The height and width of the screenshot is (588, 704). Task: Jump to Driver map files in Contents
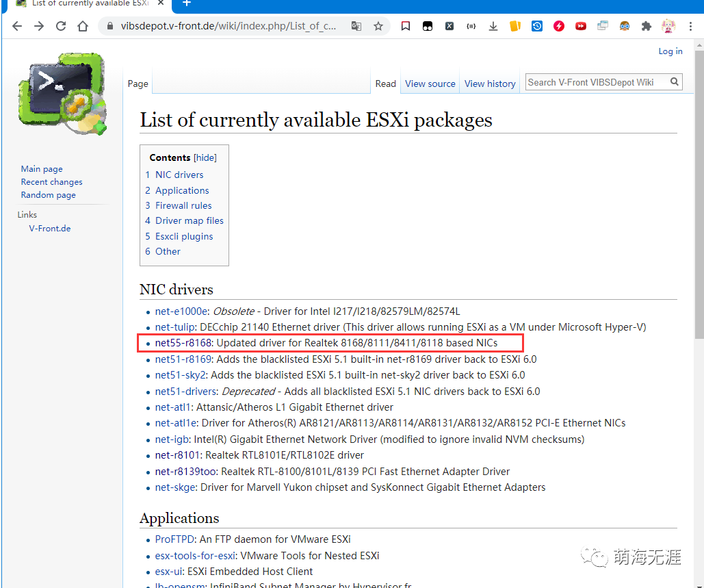pyautogui.click(x=189, y=220)
